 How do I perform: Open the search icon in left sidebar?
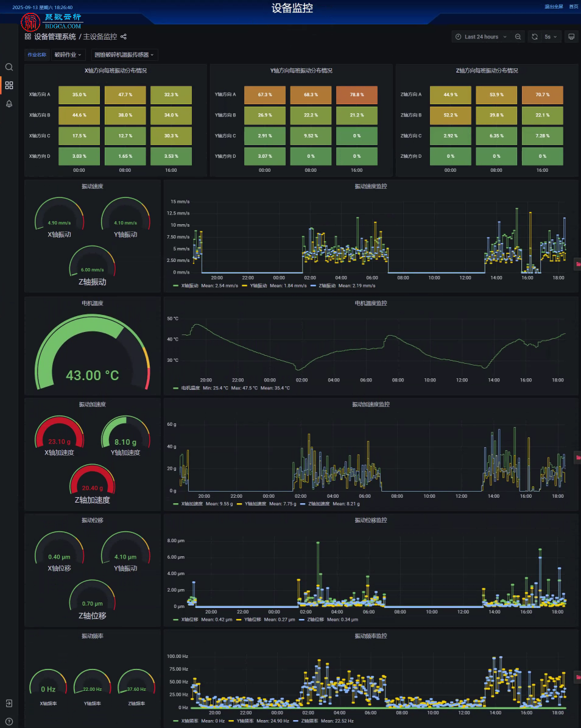[9, 68]
